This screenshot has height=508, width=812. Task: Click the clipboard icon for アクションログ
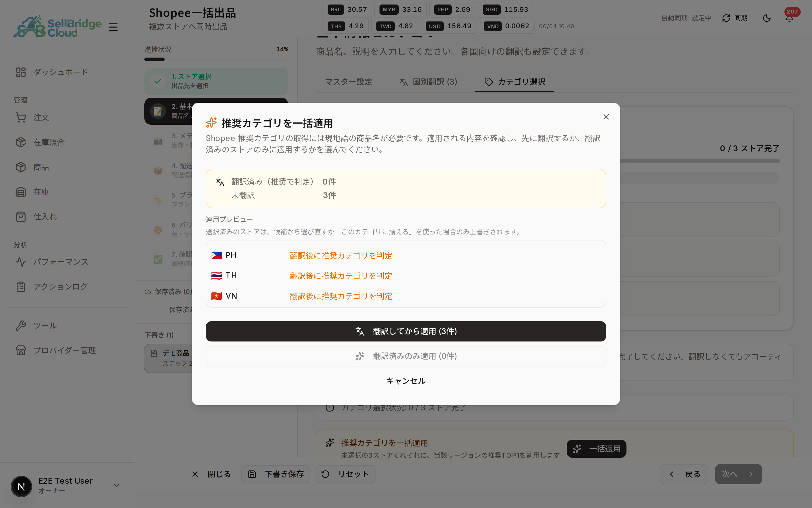coord(21,286)
